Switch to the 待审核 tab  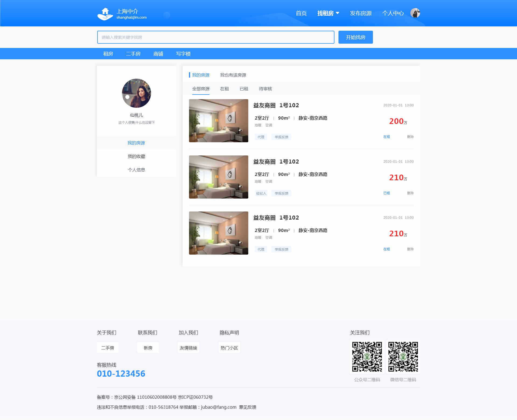(x=265, y=89)
